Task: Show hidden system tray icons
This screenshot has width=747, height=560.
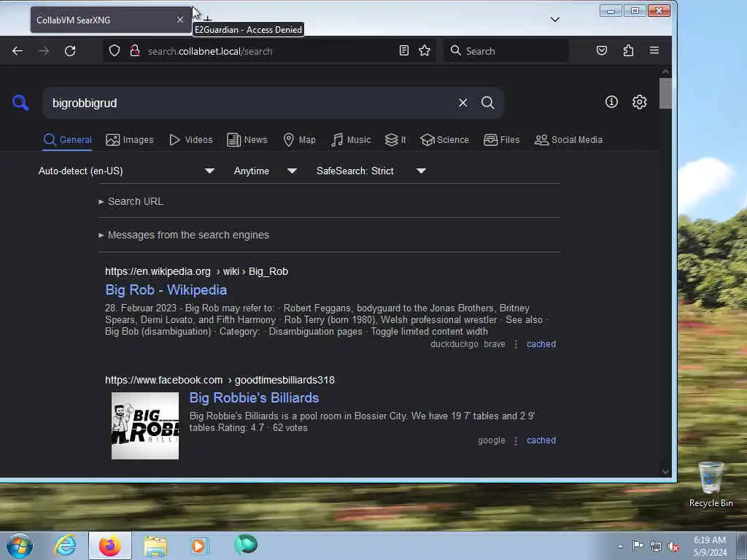Action: click(620, 546)
